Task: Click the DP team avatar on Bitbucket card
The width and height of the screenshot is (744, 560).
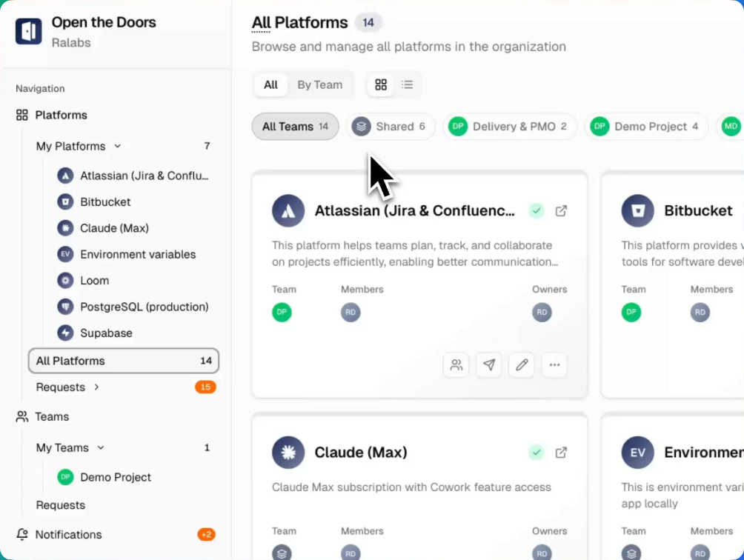Action: pyautogui.click(x=631, y=313)
